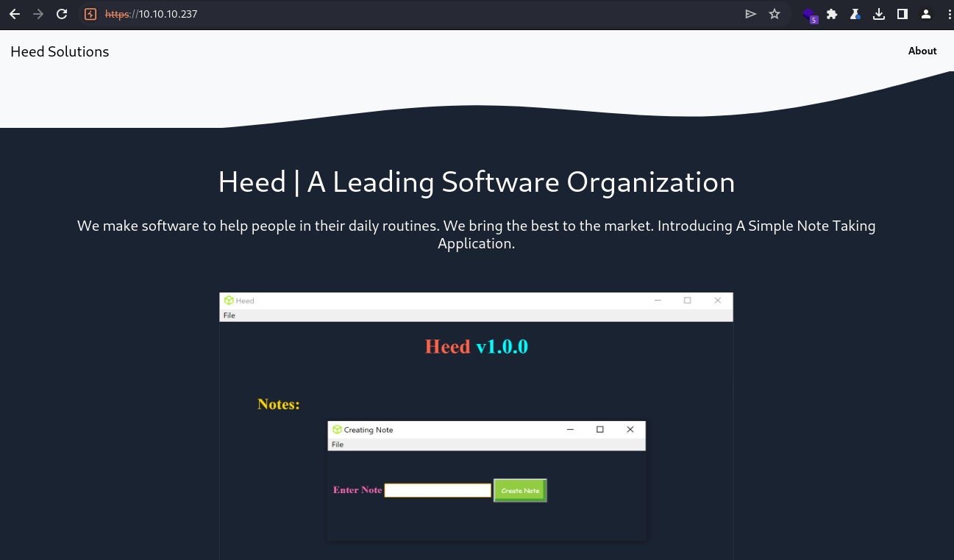
Task: Maximize the Heed main window in the image
Action: [x=688, y=301]
